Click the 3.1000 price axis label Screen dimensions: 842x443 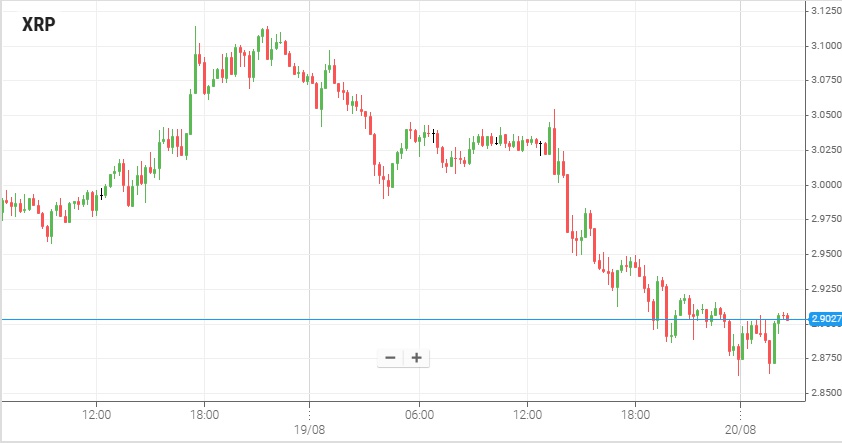pyautogui.click(x=826, y=46)
